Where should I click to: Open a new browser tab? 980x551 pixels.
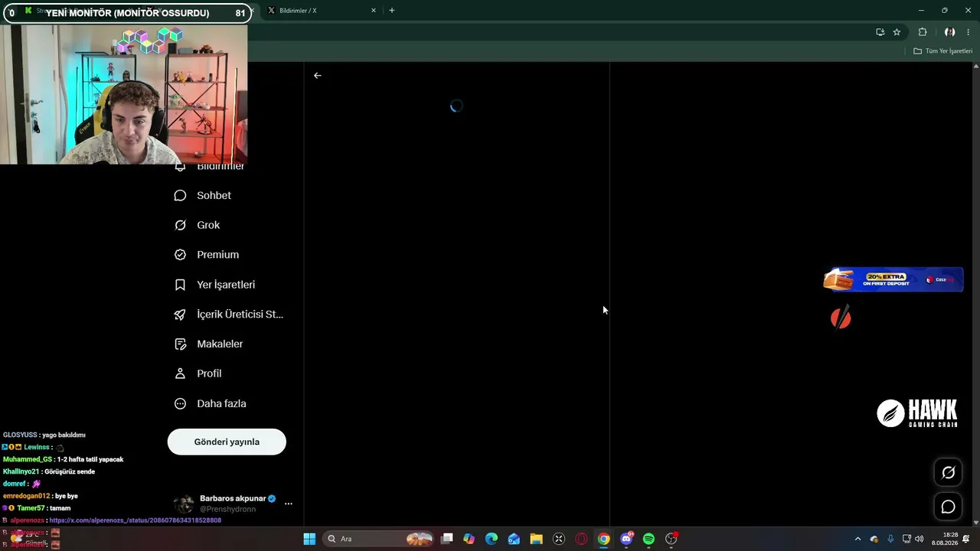coord(392,11)
